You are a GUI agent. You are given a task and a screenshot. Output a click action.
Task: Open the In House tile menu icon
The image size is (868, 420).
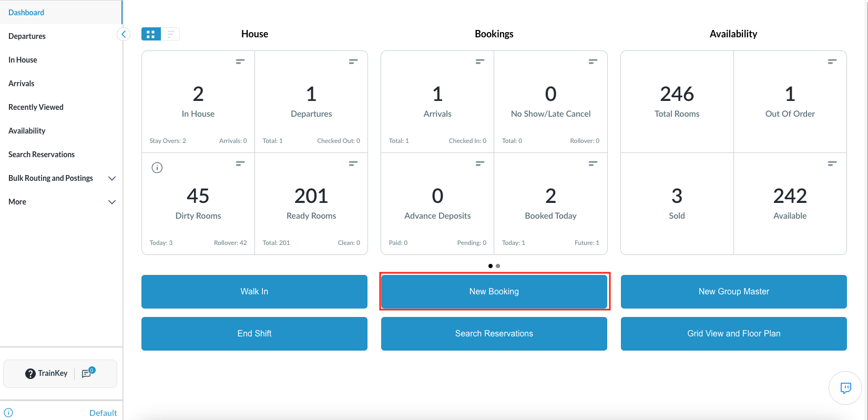pyautogui.click(x=240, y=62)
